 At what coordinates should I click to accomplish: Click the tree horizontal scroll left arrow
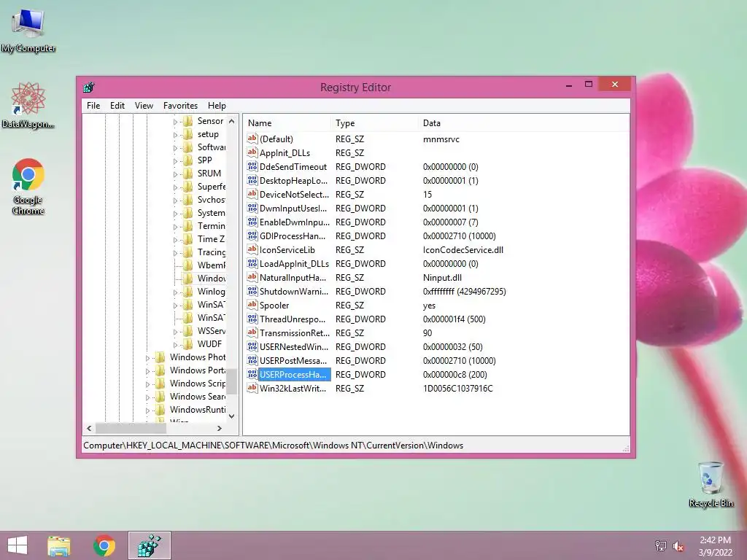pos(89,428)
